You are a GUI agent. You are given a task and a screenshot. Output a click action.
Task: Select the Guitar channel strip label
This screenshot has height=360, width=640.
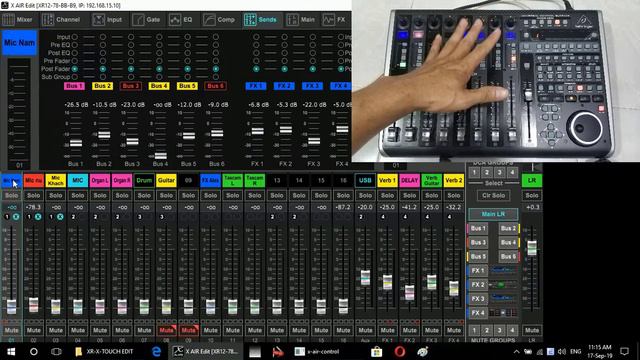point(166,180)
